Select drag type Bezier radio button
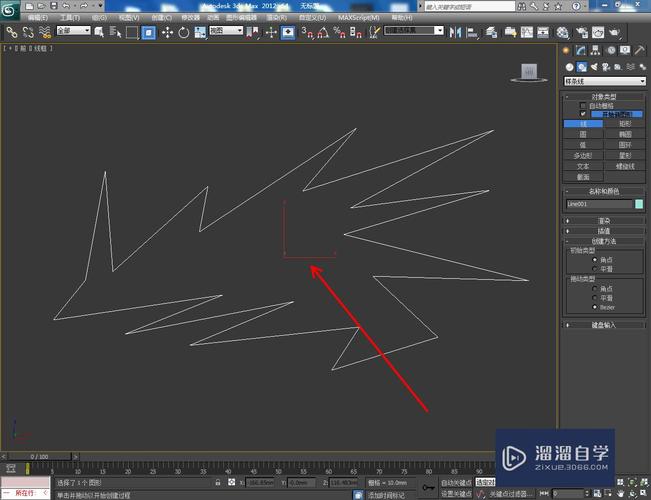Viewport: 651px width, 500px height. click(x=595, y=307)
